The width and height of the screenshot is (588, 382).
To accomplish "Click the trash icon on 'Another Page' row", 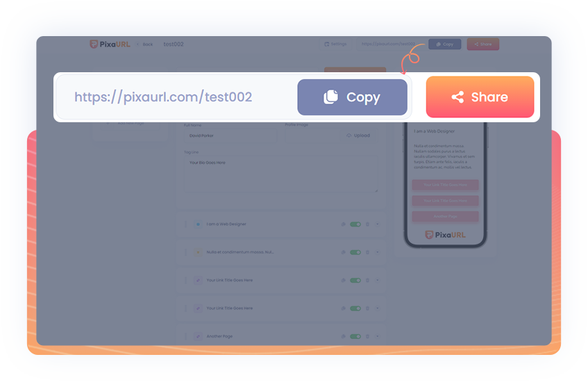I will (367, 336).
